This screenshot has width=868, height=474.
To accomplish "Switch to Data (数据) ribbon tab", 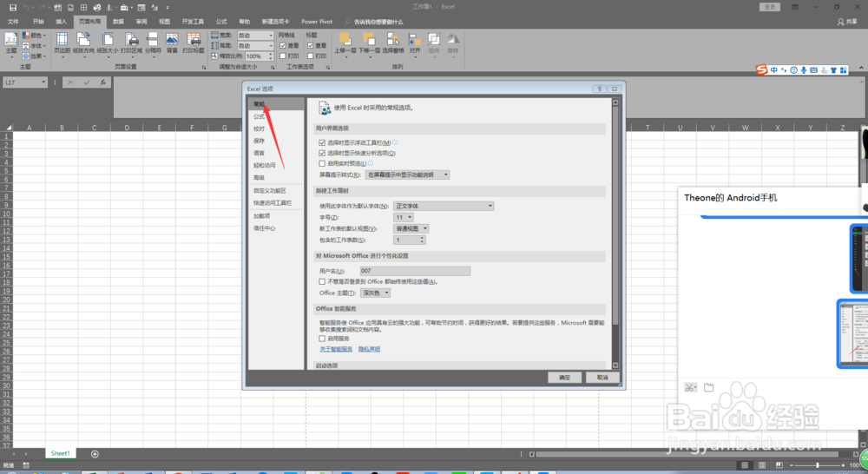I will 118,22.
